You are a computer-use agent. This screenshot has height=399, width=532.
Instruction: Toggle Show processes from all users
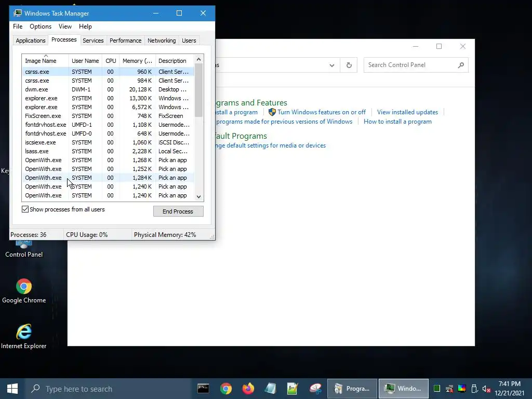pyautogui.click(x=25, y=209)
